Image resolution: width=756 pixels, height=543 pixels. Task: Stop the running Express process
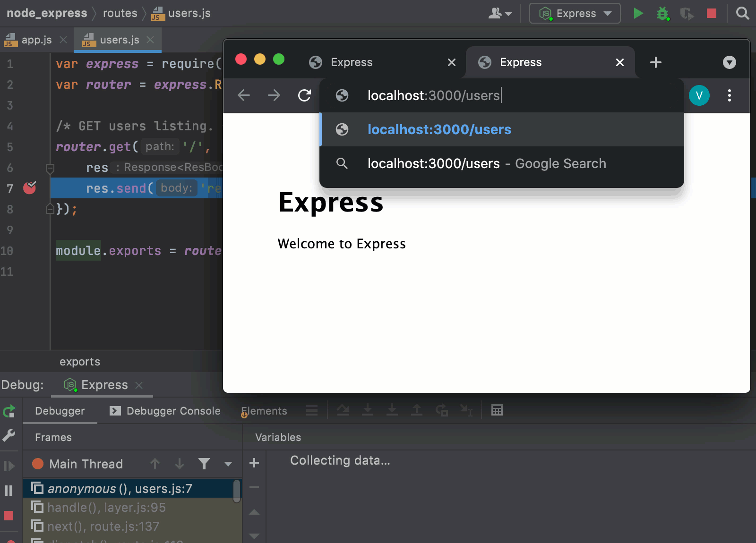tap(711, 13)
